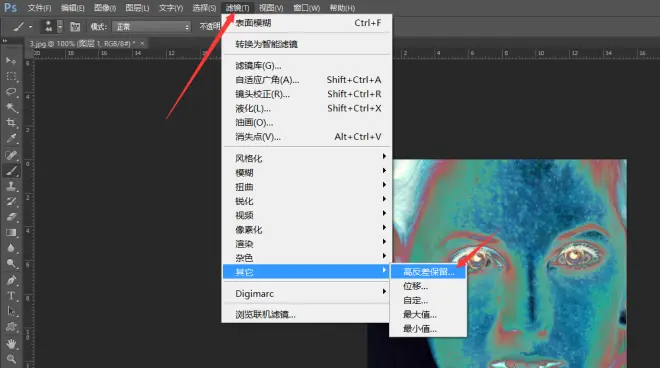This screenshot has height=368, width=660.
Task: Select the Eyedropper tool
Action: coord(11,139)
